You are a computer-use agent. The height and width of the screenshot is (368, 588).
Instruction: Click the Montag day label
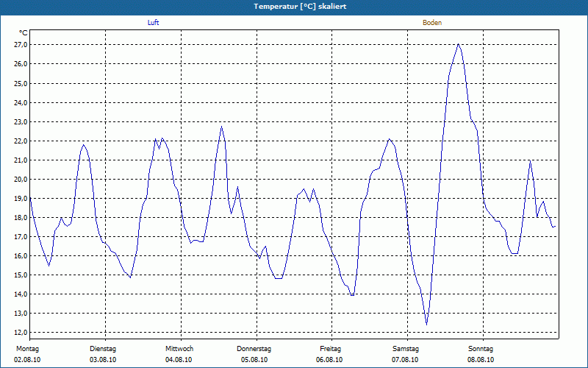click(x=27, y=349)
